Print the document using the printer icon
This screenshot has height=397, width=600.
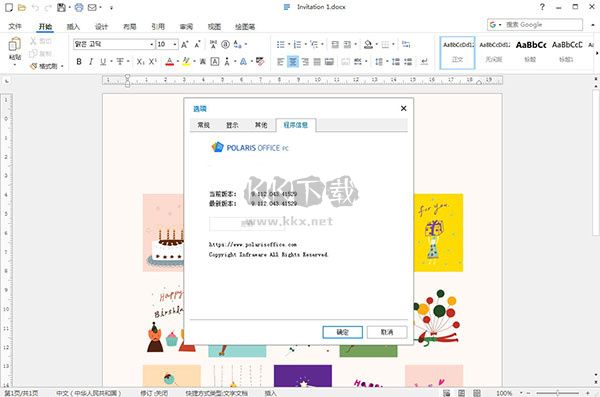pyautogui.click(x=79, y=7)
